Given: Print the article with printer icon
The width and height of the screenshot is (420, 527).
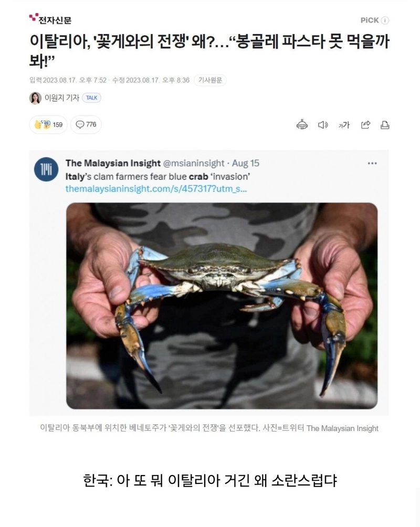Looking at the screenshot, I should (385, 125).
